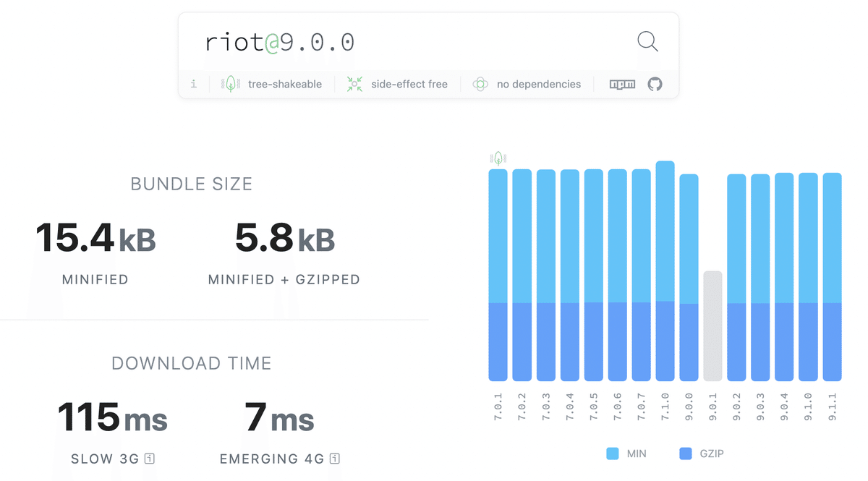Click the 9.1.1 axis label
868x481 pixels.
point(833,407)
